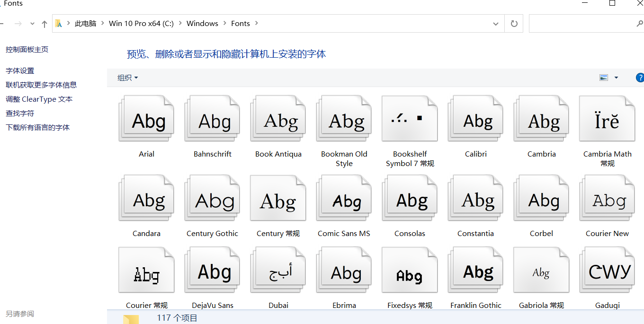Open the Gadugi font preview

click(x=607, y=270)
